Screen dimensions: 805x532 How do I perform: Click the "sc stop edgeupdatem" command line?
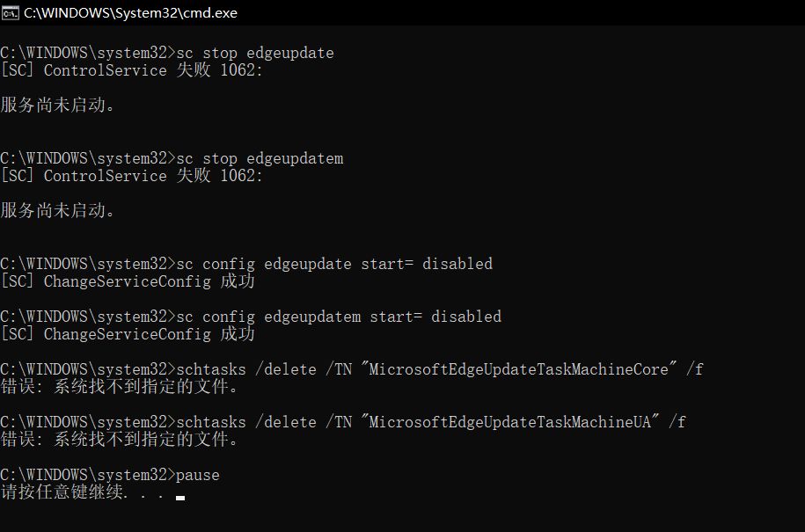(260, 158)
